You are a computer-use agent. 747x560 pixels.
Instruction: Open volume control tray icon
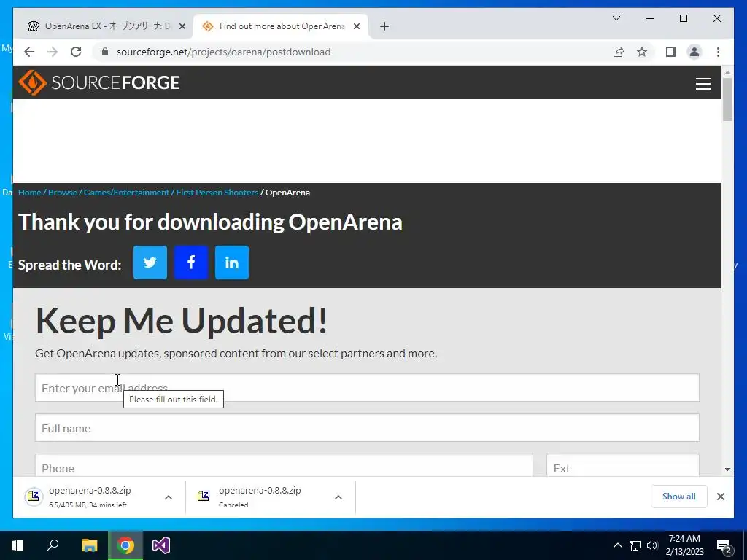coord(652,545)
